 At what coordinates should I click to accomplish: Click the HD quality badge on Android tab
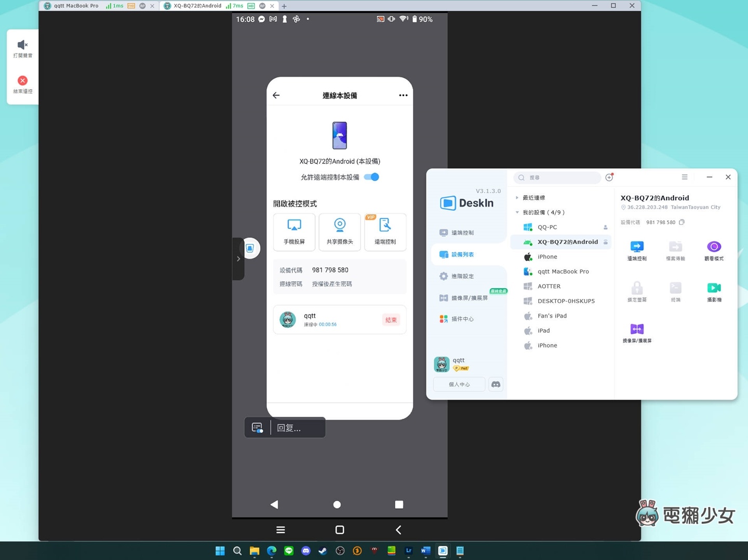click(251, 6)
